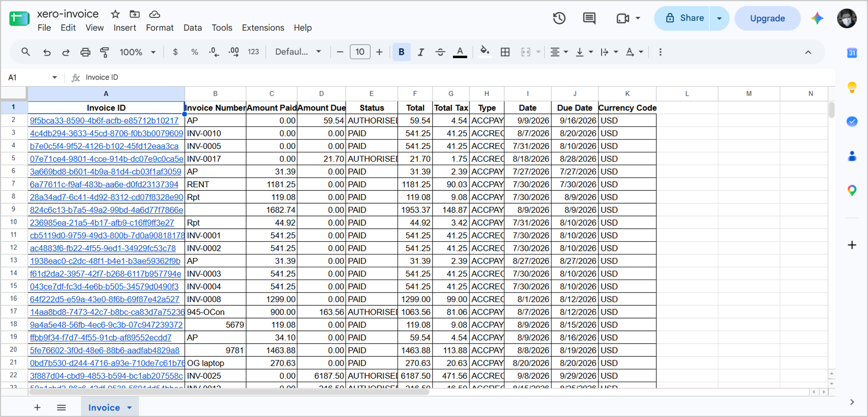Image resolution: width=868 pixels, height=417 pixels.
Task: Toggle strikethrough formatting
Action: [x=440, y=52]
